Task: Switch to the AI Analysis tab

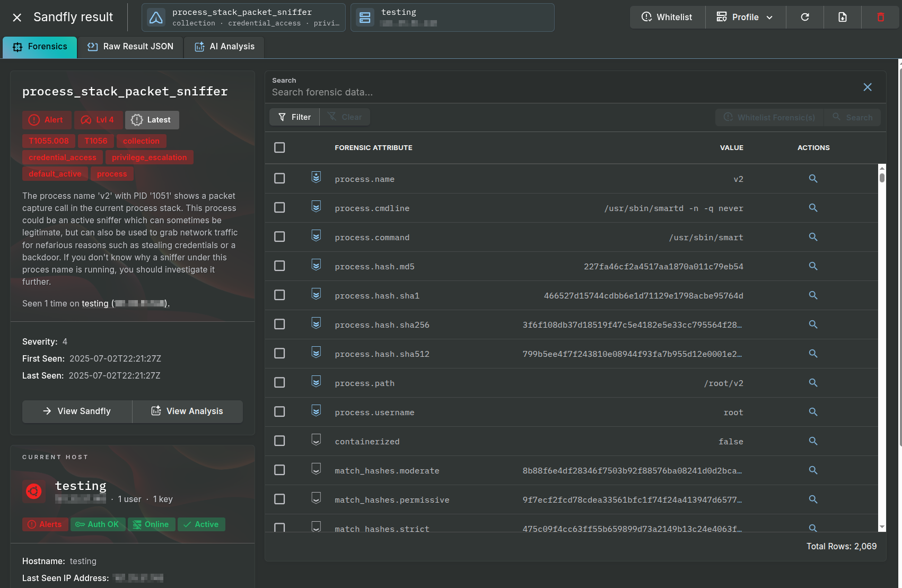Action: 224,47
